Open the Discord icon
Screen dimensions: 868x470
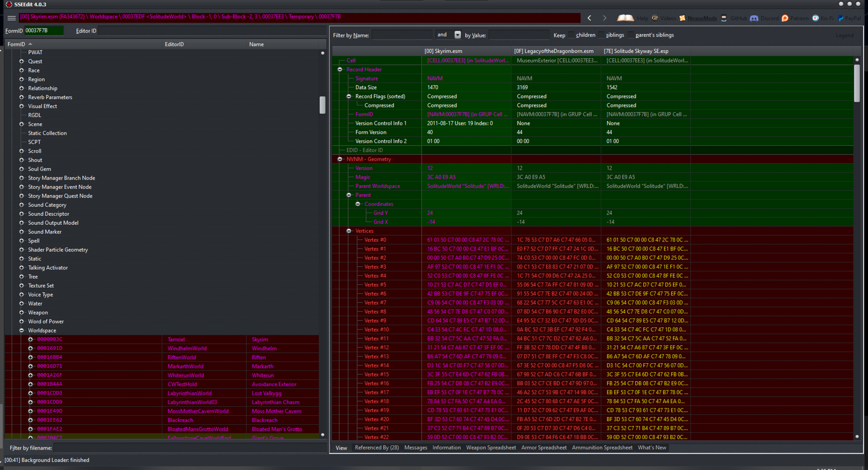[754, 18]
